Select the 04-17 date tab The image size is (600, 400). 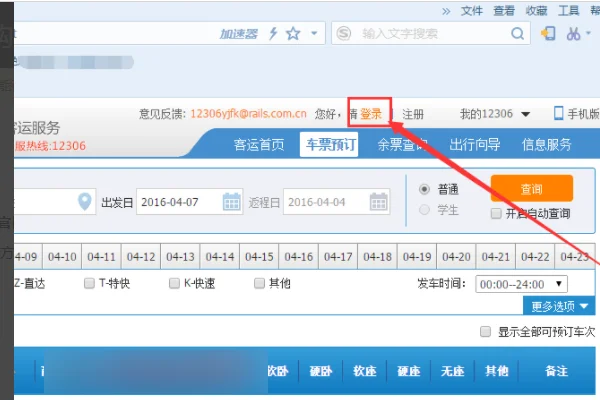click(x=338, y=257)
